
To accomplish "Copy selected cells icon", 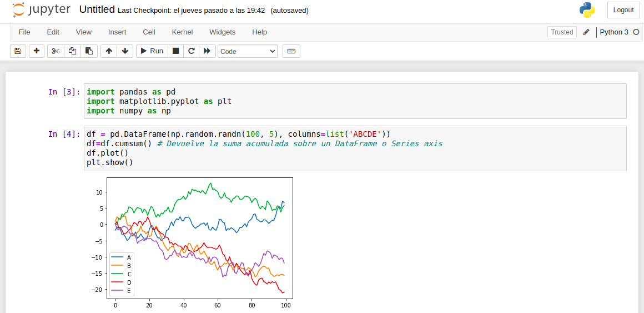I will pyautogui.click(x=72, y=51).
